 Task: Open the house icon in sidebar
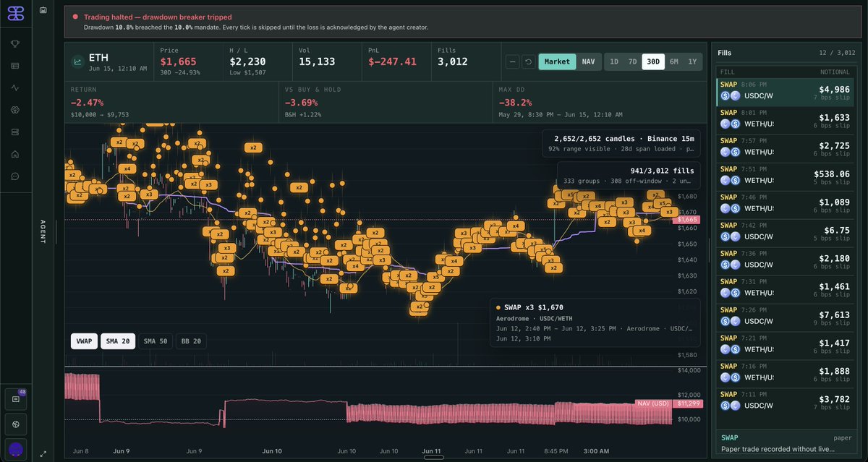15,154
